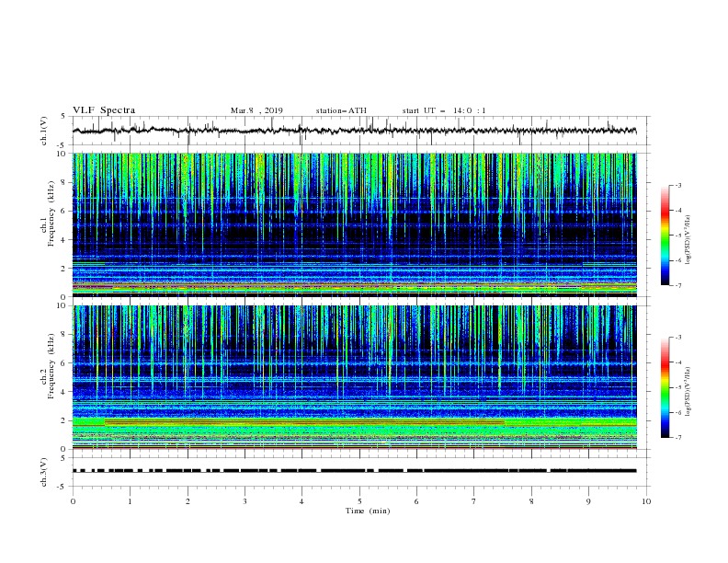728x563 pixels.
Task: Click time axis tick label "5"
Action: [x=359, y=501]
